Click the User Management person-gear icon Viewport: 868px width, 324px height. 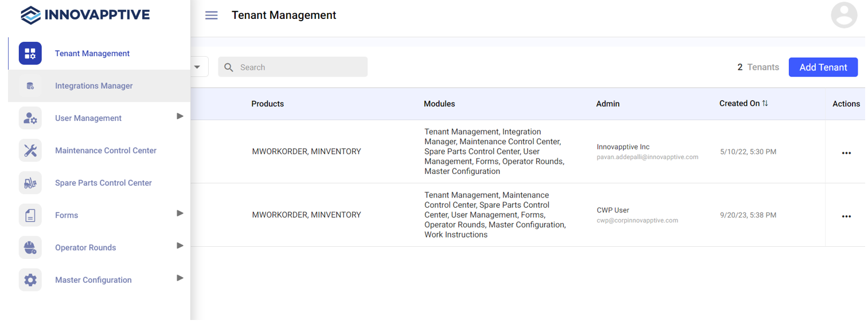click(30, 118)
